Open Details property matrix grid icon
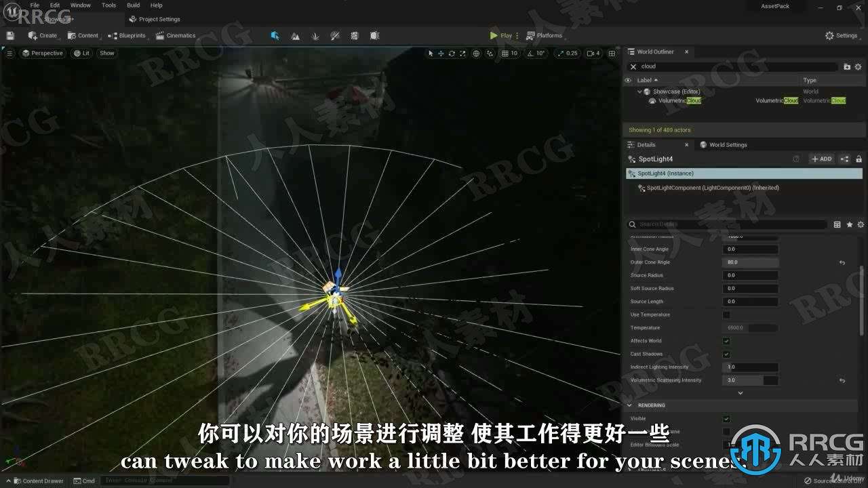Viewport: 868px width, 488px height. (x=837, y=224)
